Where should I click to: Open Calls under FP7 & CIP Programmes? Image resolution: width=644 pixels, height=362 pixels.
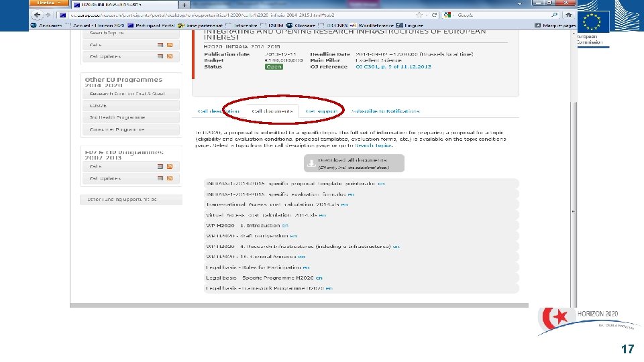(96, 167)
